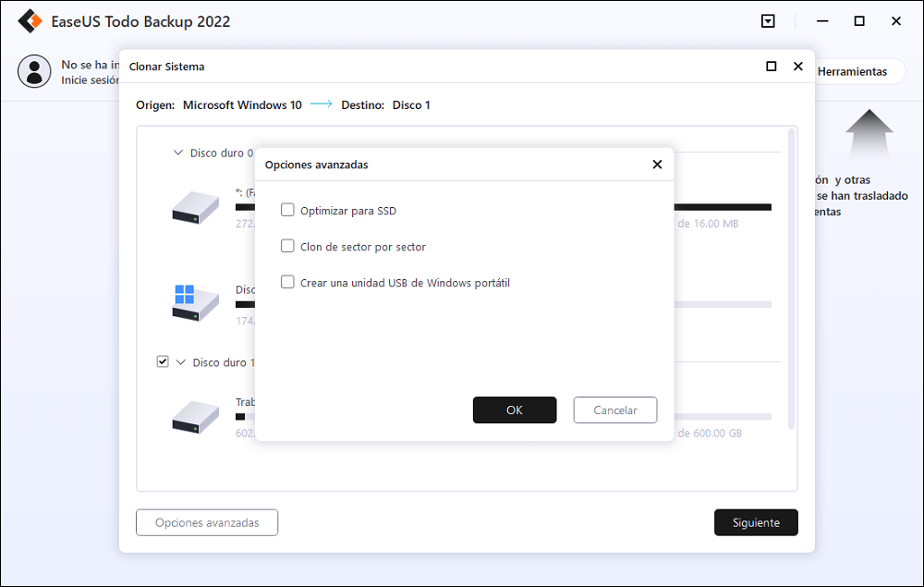
Task: Select the Windows system partition drive icon
Action: point(196,303)
